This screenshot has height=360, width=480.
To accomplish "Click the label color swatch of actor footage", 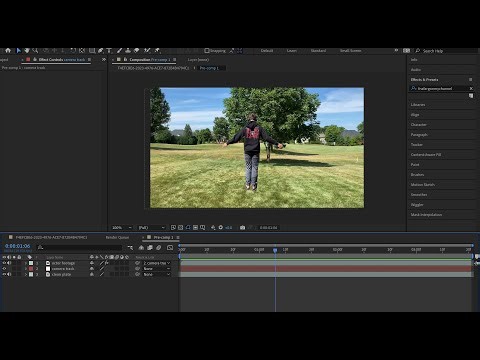I will 31,263.
